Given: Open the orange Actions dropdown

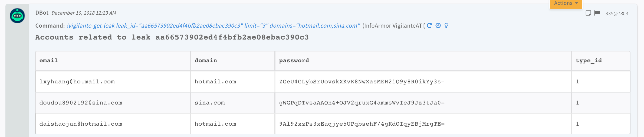Looking at the screenshot, I should click(566, 4).
